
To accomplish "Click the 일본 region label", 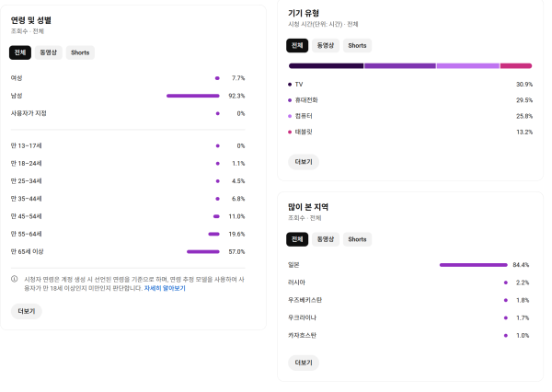I will tap(293, 265).
